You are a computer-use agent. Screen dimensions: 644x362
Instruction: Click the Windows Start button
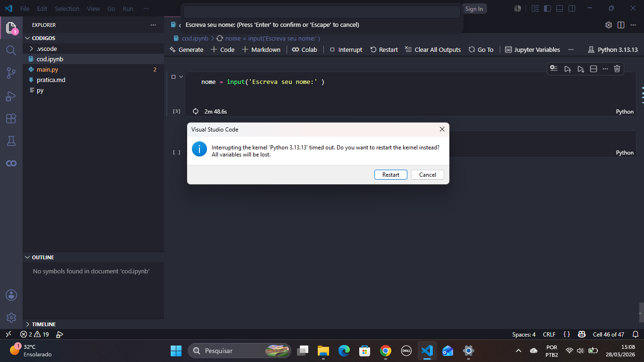pos(176,351)
